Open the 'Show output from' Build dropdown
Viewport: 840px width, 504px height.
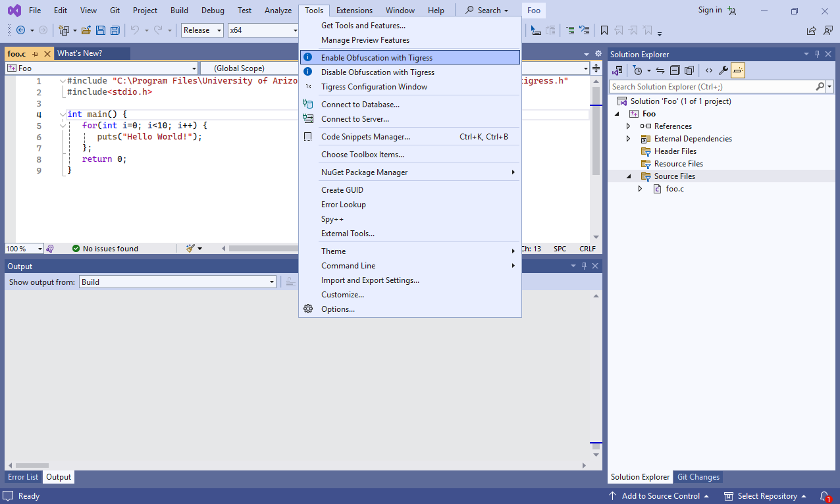click(178, 282)
